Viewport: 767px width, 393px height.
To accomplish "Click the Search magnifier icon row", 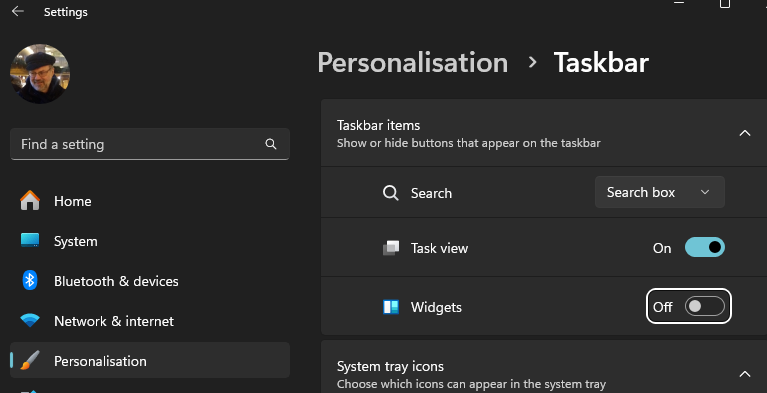I will 390,193.
